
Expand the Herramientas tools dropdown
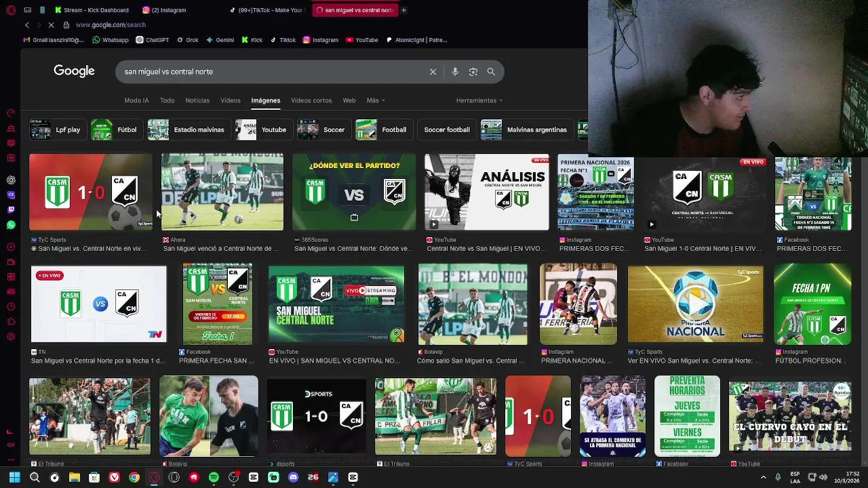coord(479,100)
